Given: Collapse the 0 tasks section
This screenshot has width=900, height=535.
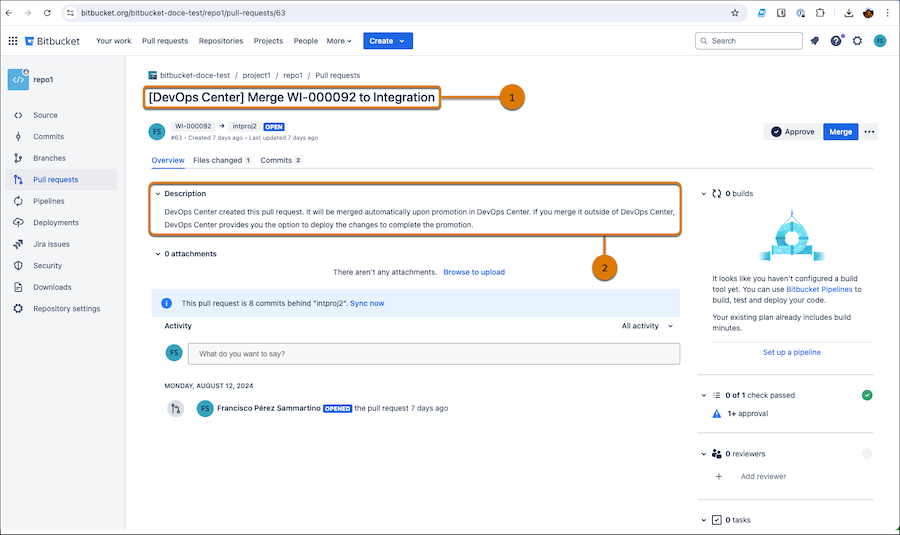Looking at the screenshot, I should click(x=704, y=520).
